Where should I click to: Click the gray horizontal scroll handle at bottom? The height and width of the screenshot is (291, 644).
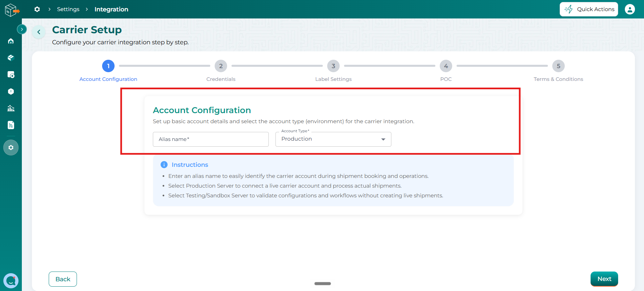tap(323, 284)
